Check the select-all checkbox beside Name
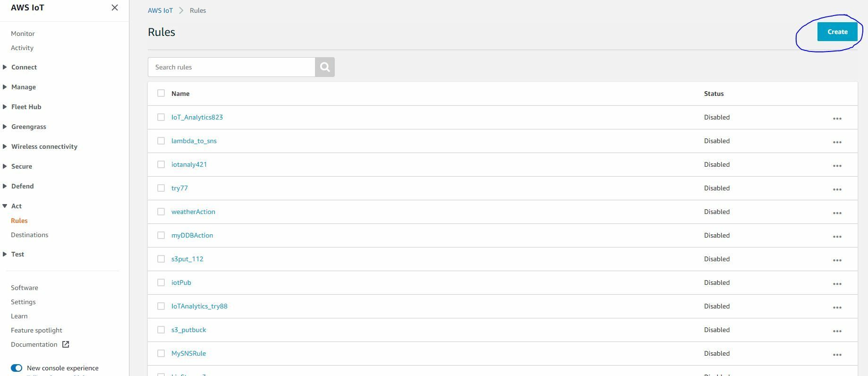Screen dimensions: 868x376 [x=161, y=93]
